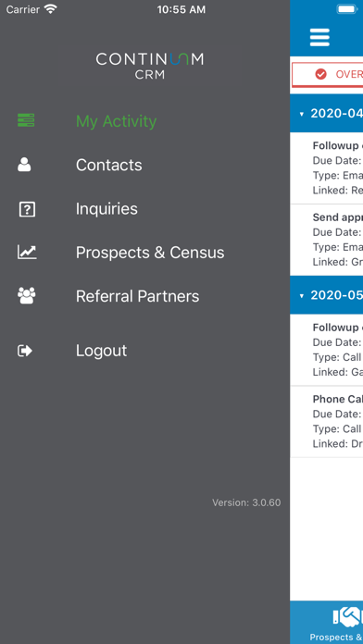Open Contacts menu item
The height and width of the screenshot is (644, 363).
[109, 165]
